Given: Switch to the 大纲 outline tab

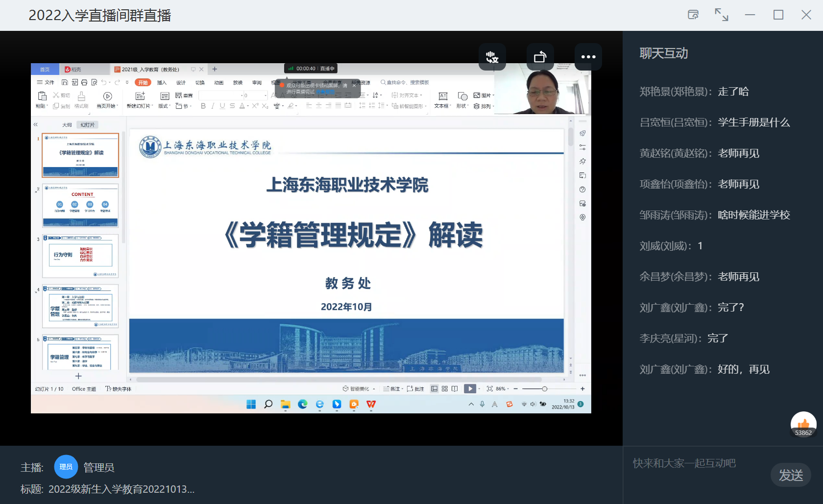Looking at the screenshot, I should pyautogui.click(x=67, y=125).
